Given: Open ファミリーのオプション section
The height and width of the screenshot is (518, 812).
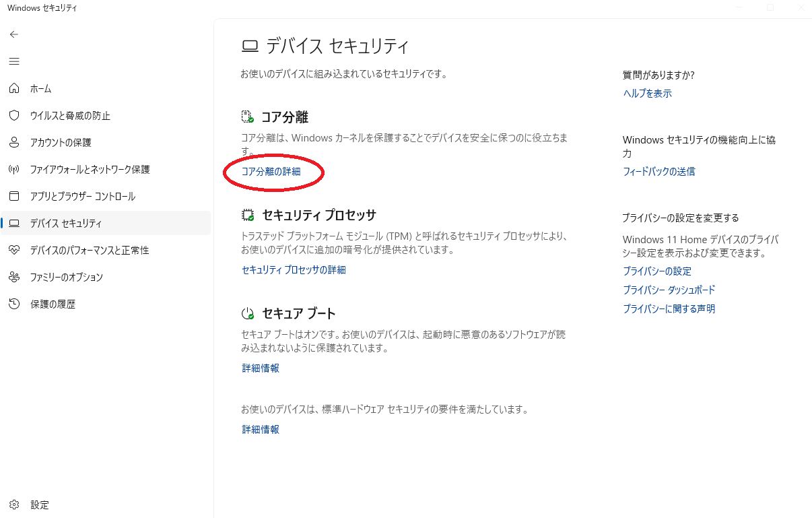Looking at the screenshot, I should tap(71, 277).
